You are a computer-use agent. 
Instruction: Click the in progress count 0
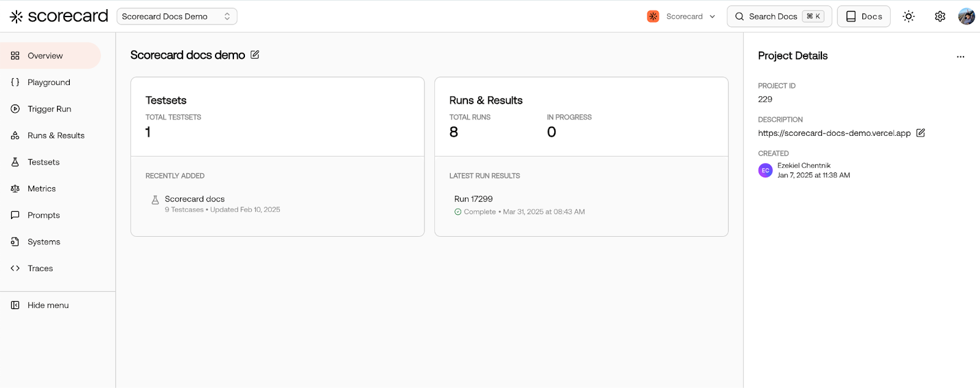551,132
